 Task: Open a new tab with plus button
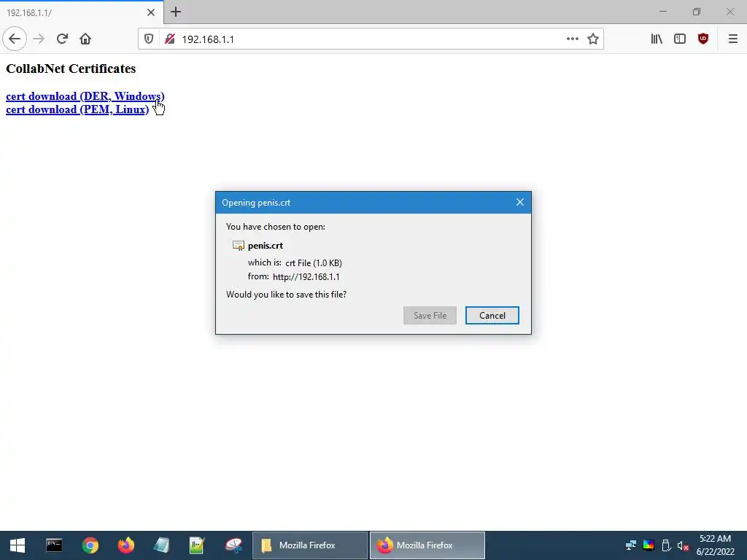coord(176,12)
